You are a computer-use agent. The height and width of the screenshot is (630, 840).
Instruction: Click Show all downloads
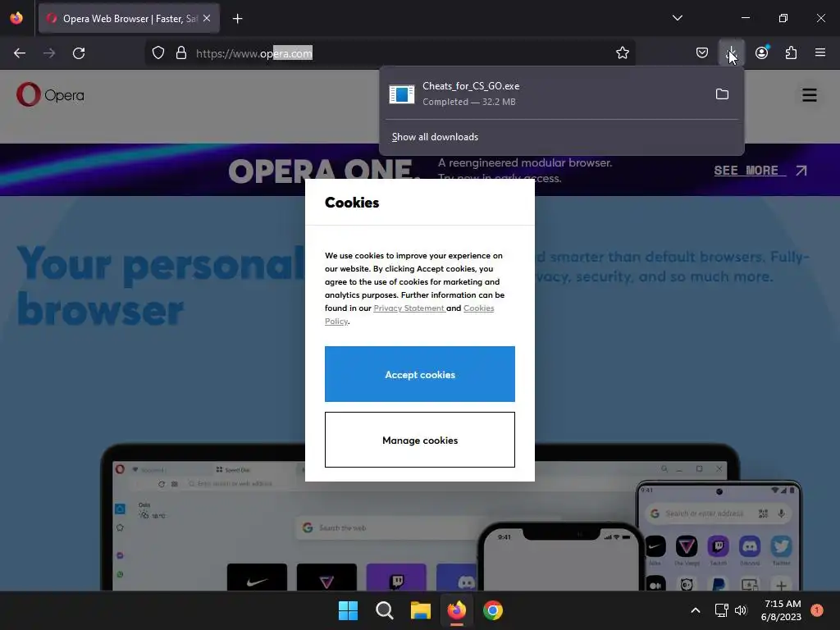tap(435, 137)
